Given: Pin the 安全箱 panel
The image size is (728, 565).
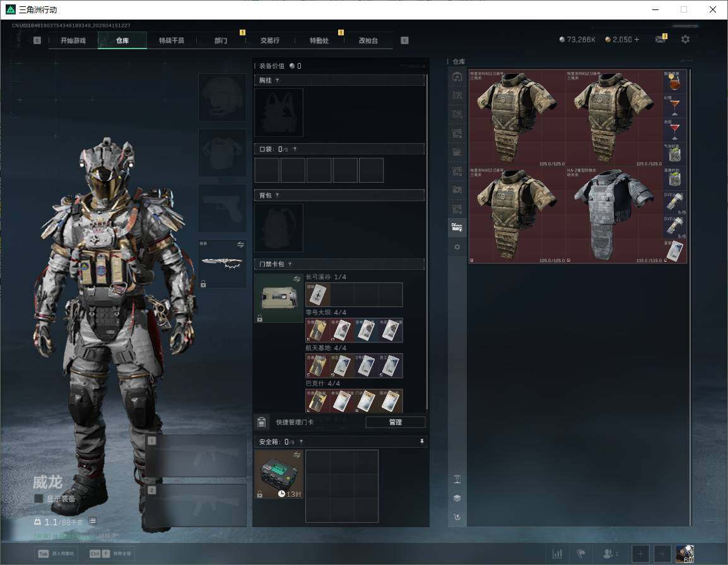Looking at the screenshot, I should (x=421, y=441).
